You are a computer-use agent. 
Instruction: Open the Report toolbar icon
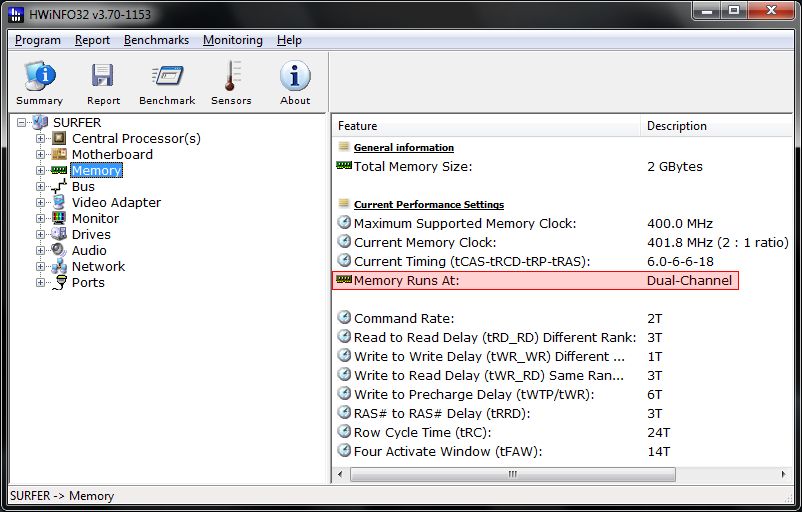[x=103, y=76]
